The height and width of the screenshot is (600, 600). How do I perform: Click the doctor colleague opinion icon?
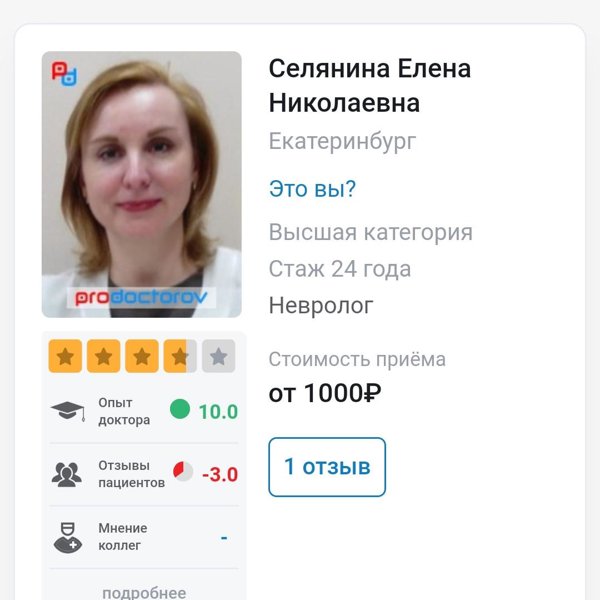pyautogui.click(x=68, y=537)
